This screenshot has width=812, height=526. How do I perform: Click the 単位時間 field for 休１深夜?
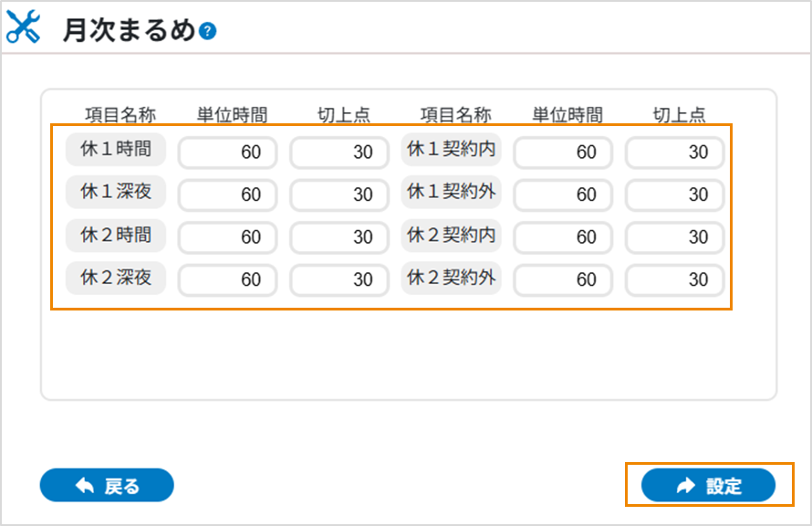(226, 195)
